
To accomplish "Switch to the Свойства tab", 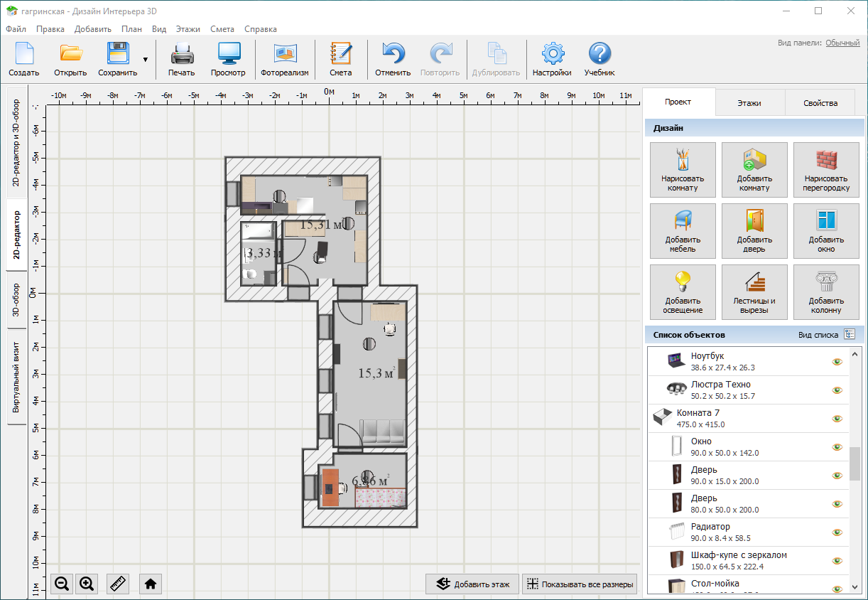I will (x=820, y=103).
